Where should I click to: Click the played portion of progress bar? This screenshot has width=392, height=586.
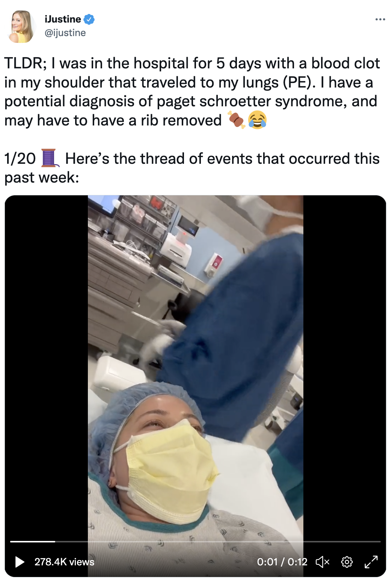[x=33, y=541]
